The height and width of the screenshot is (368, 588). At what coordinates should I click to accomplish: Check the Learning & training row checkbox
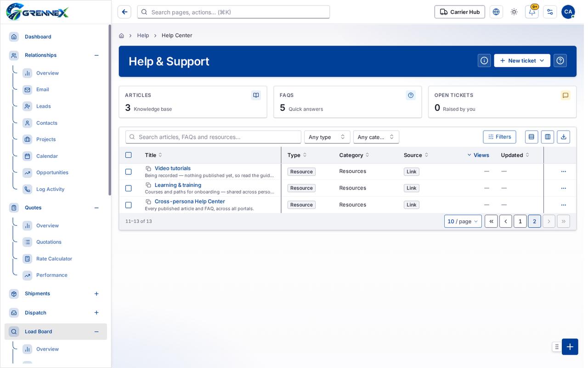pyautogui.click(x=129, y=188)
